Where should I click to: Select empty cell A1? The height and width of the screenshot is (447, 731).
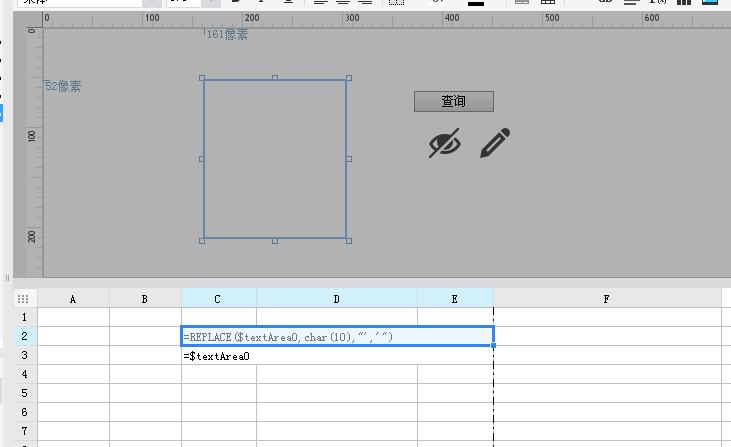tap(73, 317)
